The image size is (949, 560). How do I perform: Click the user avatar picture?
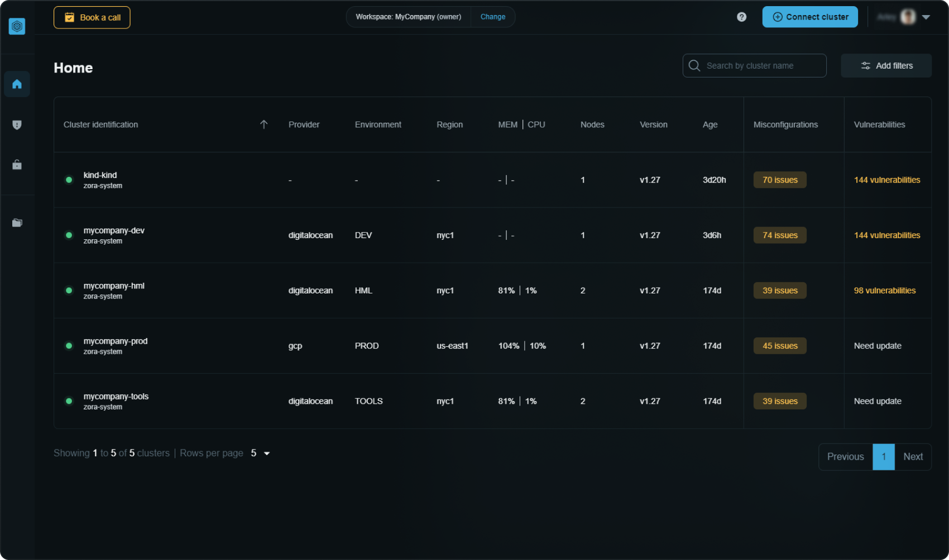pos(908,17)
